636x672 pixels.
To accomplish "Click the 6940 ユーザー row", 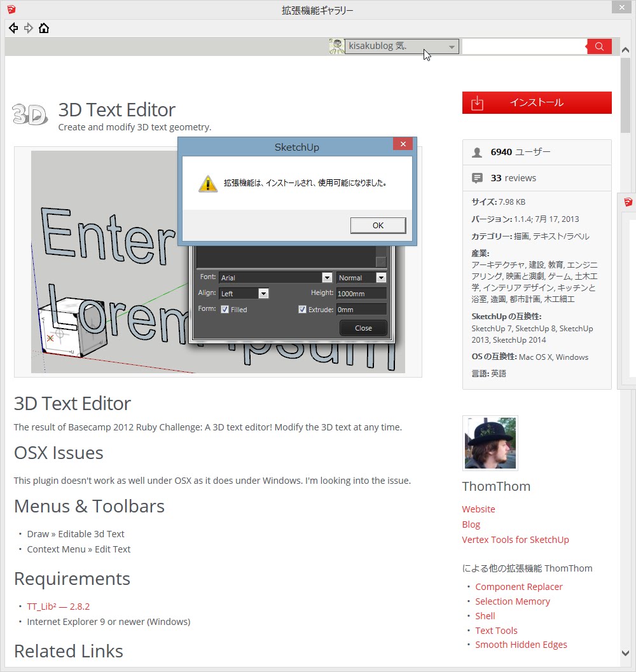I will 537,152.
